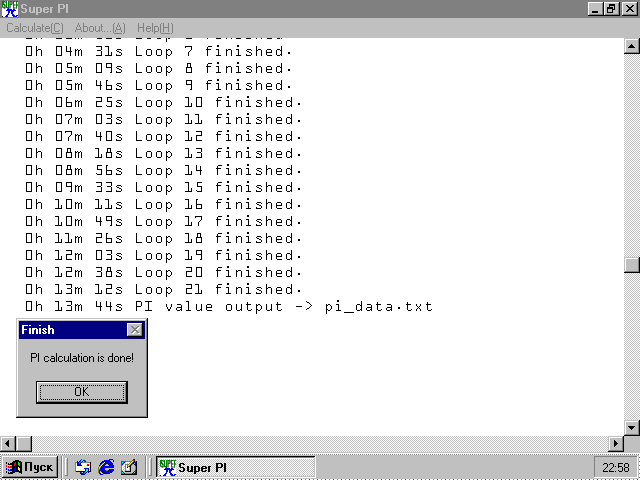Click OK in the Finish dialog
This screenshot has width=640, height=480.
click(x=82, y=392)
